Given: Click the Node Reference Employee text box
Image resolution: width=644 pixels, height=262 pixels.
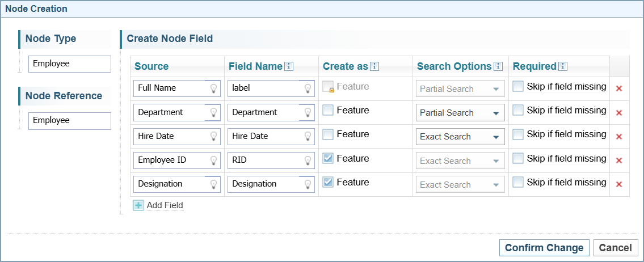Looking at the screenshot, I should (x=69, y=121).
